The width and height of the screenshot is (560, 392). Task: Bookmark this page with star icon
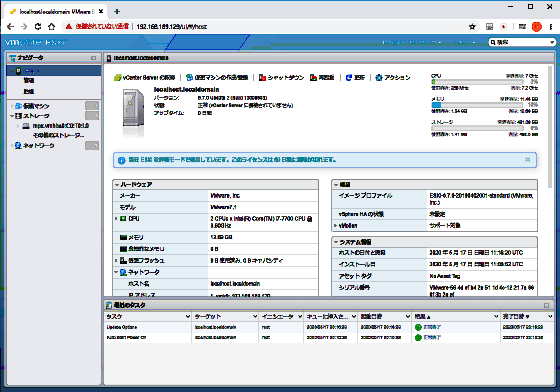(472, 26)
